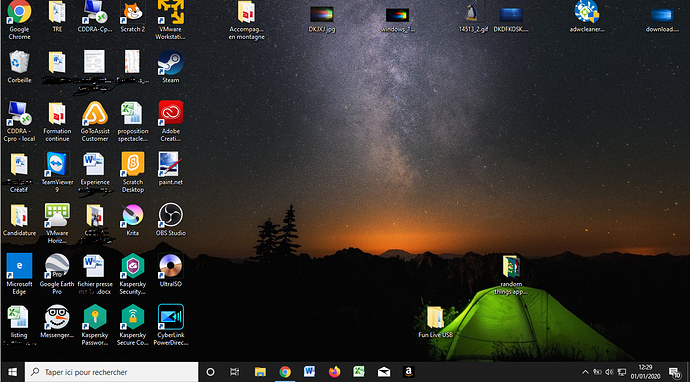The width and height of the screenshot is (690, 382).
Task: Click the TeamViewer 9 icon
Action: click(57, 172)
